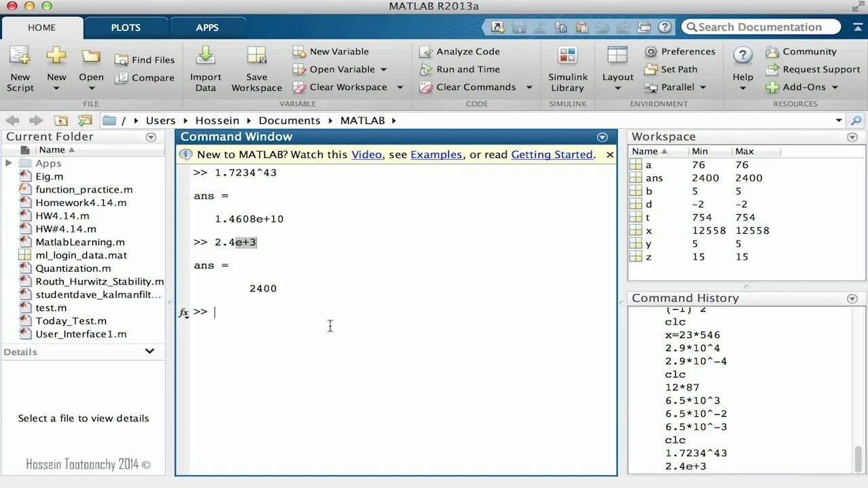Select Eig.m in Current Folder
Viewport: 868px width, 488px height.
[49, 176]
